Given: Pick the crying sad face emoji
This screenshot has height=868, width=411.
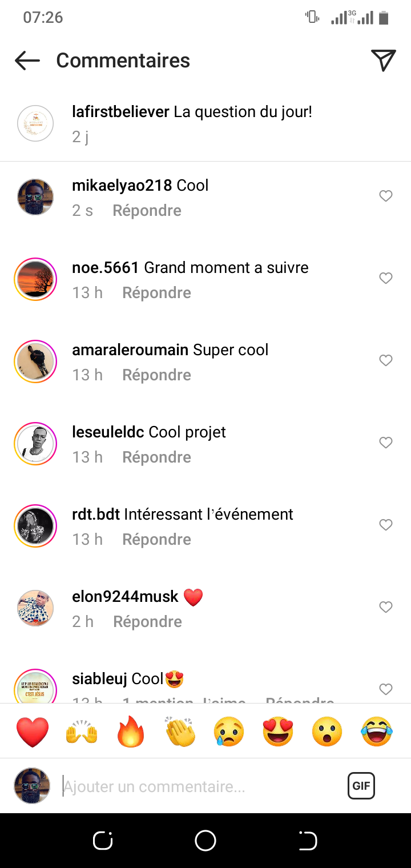Looking at the screenshot, I should [x=229, y=732].
